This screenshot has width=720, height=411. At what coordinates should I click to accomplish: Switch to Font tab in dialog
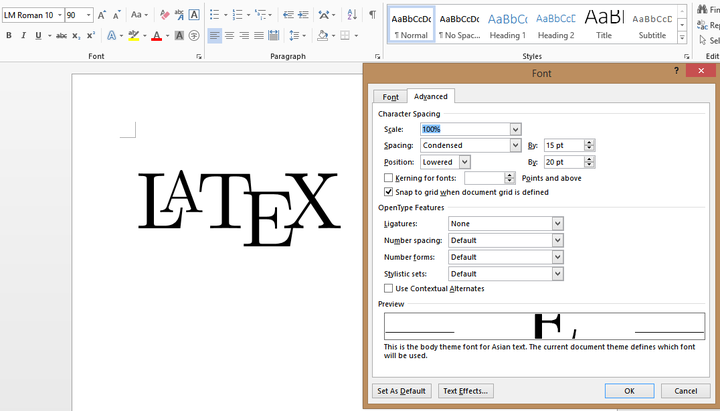(x=390, y=97)
